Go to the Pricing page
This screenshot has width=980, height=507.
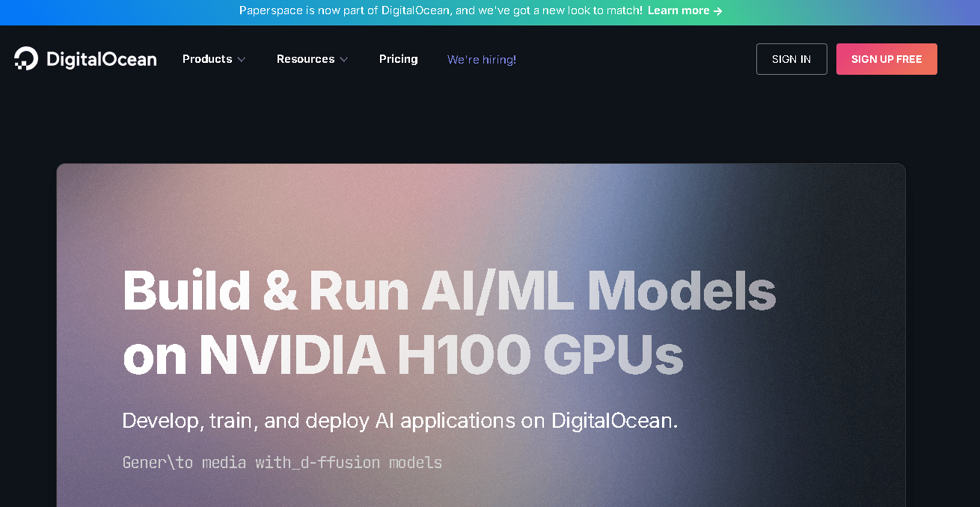[x=398, y=59]
